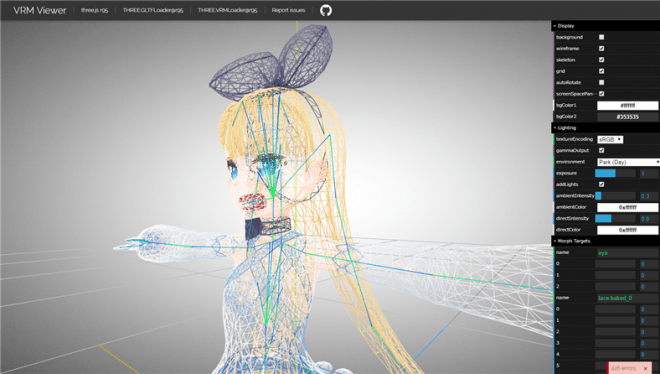This screenshot has width=660, height=374.
Task: Open the THREE.GLTFLoader@r95 link
Action: 153,10
